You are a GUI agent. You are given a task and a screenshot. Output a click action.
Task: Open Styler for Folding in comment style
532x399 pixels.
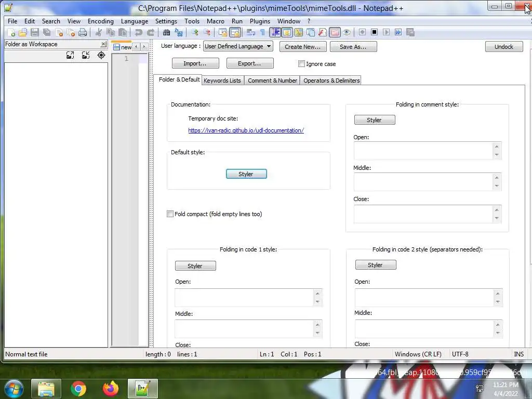pyautogui.click(x=375, y=120)
